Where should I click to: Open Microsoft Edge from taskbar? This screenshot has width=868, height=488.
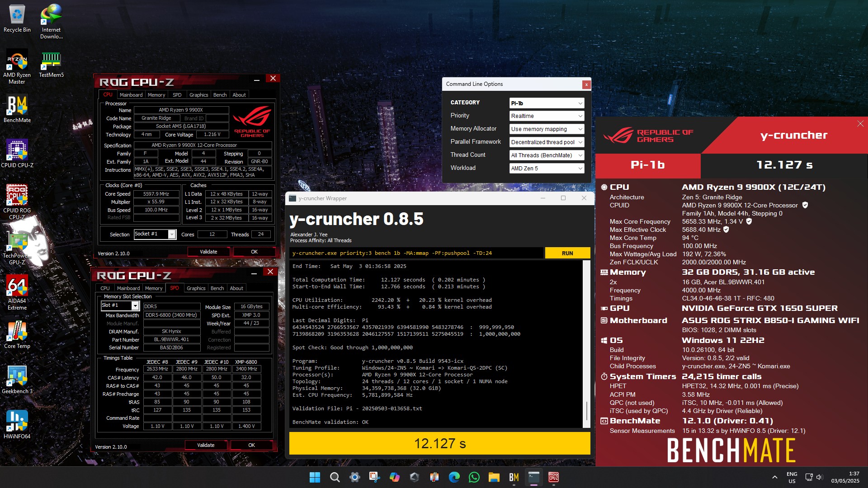pyautogui.click(x=454, y=477)
